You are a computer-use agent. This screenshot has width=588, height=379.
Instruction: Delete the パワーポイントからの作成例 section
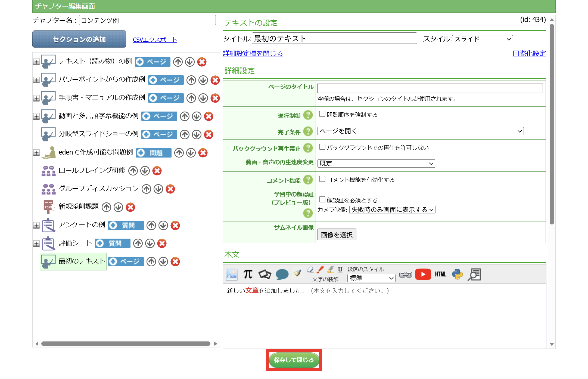[x=215, y=80]
